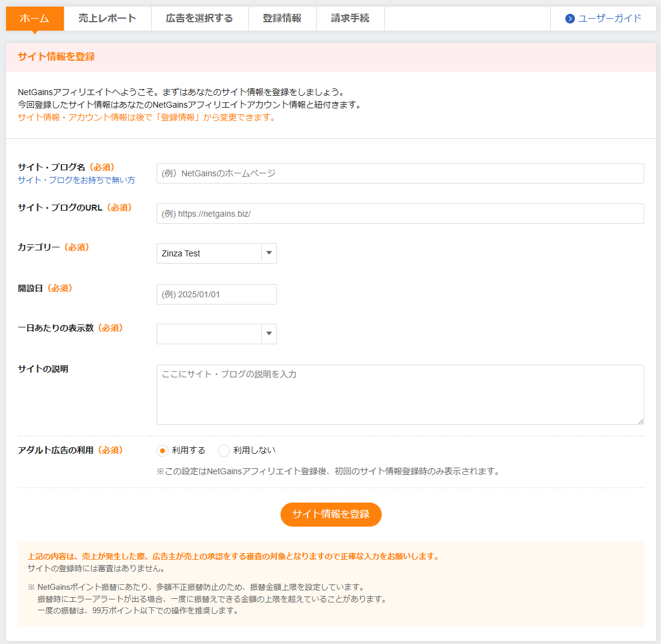Open the 請求手続 tab
This screenshot has height=644, width=661.
tap(350, 19)
